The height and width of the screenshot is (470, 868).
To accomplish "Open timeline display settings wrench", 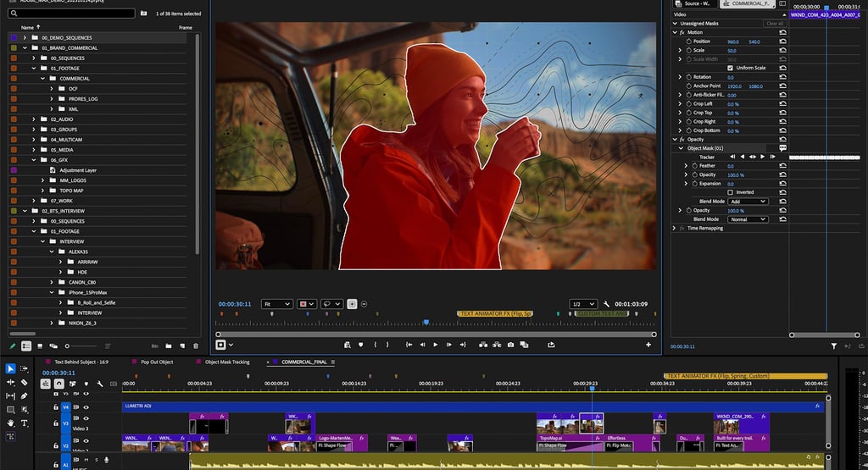I will [100, 384].
